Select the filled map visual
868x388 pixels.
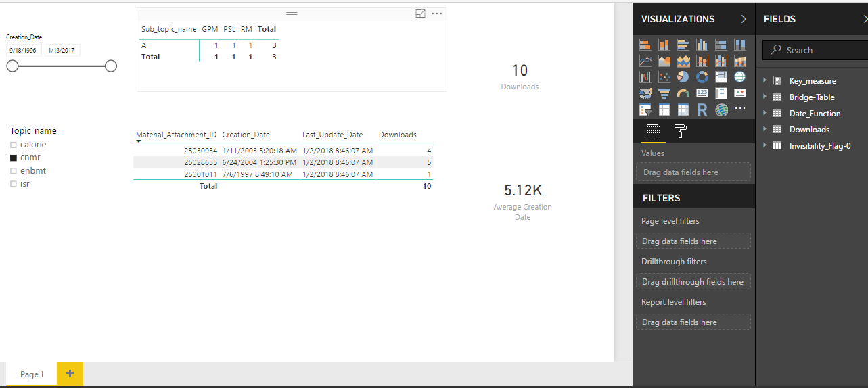645,93
